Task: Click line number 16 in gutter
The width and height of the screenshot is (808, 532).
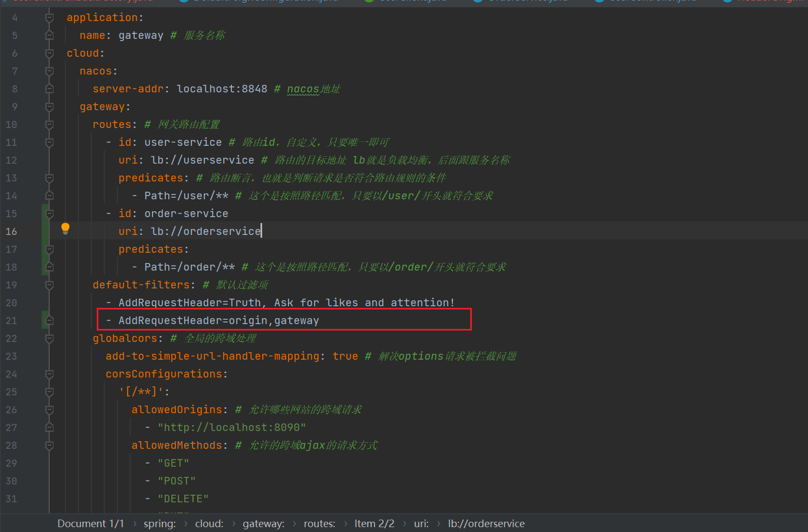Action: [11, 232]
